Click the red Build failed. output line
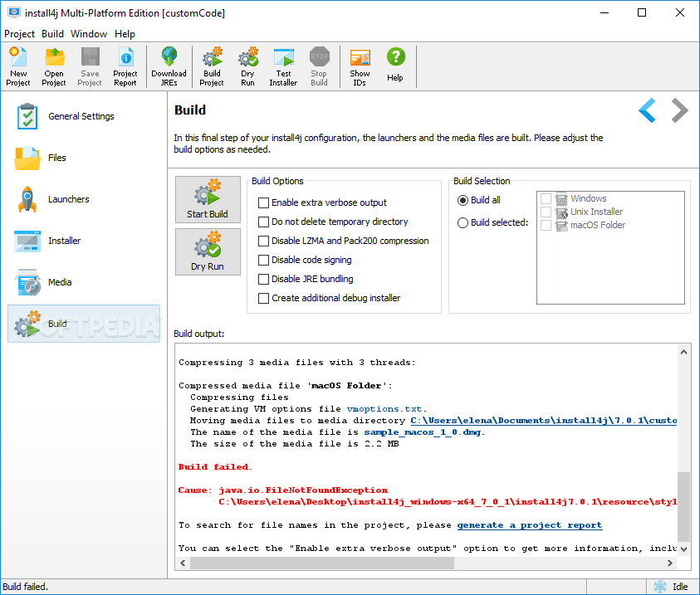The width and height of the screenshot is (700, 595). pos(215,467)
